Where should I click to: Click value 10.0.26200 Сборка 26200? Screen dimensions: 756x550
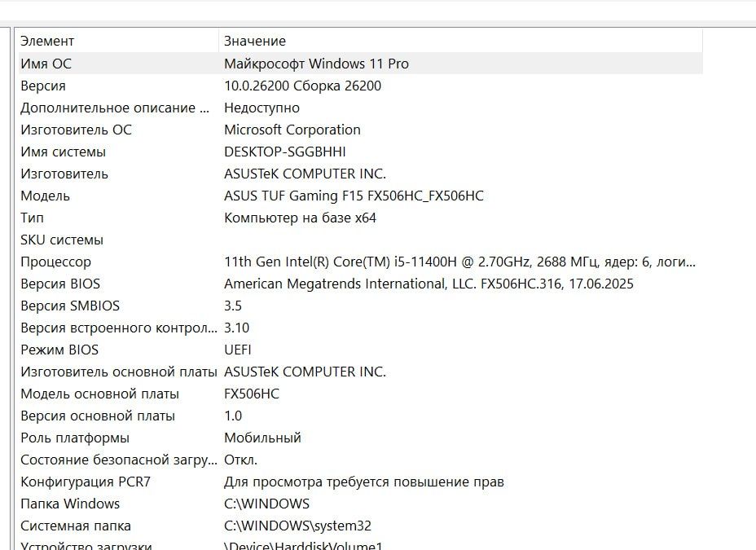pos(303,86)
